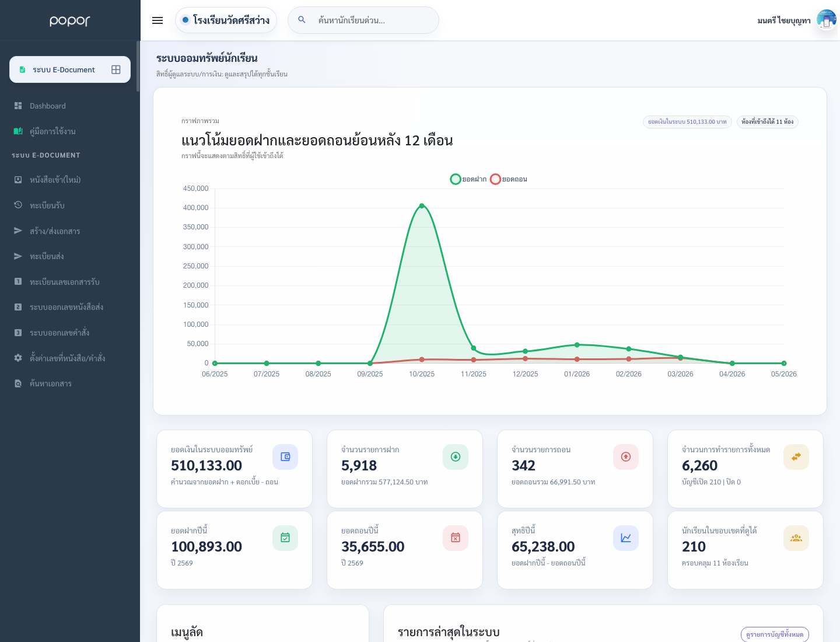Viewport: 840px width, 642px height.
Task: Open the ระบบ E-Document system switcher
Action: [70, 69]
